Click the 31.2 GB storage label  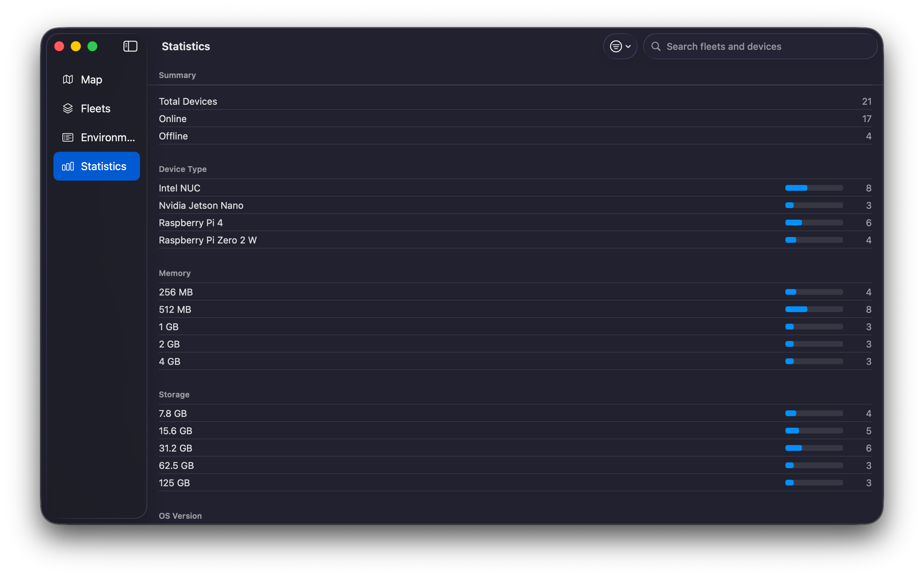click(x=175, y=448)
